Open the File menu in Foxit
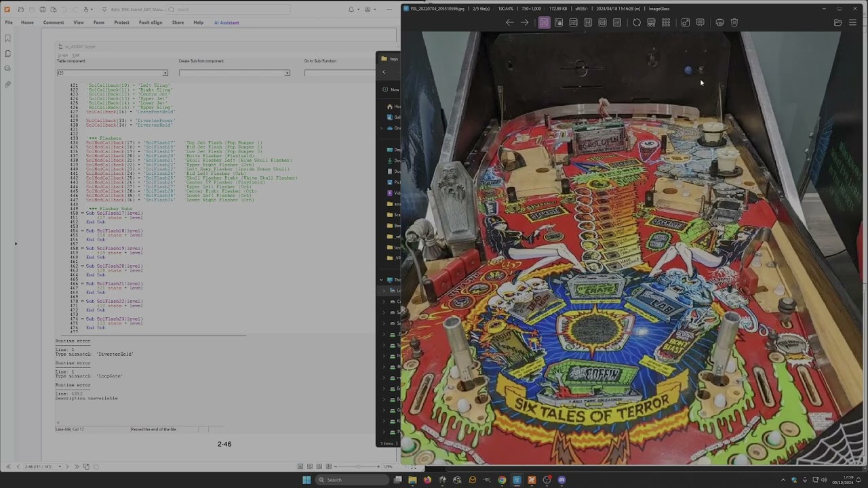 pos(9,22)
